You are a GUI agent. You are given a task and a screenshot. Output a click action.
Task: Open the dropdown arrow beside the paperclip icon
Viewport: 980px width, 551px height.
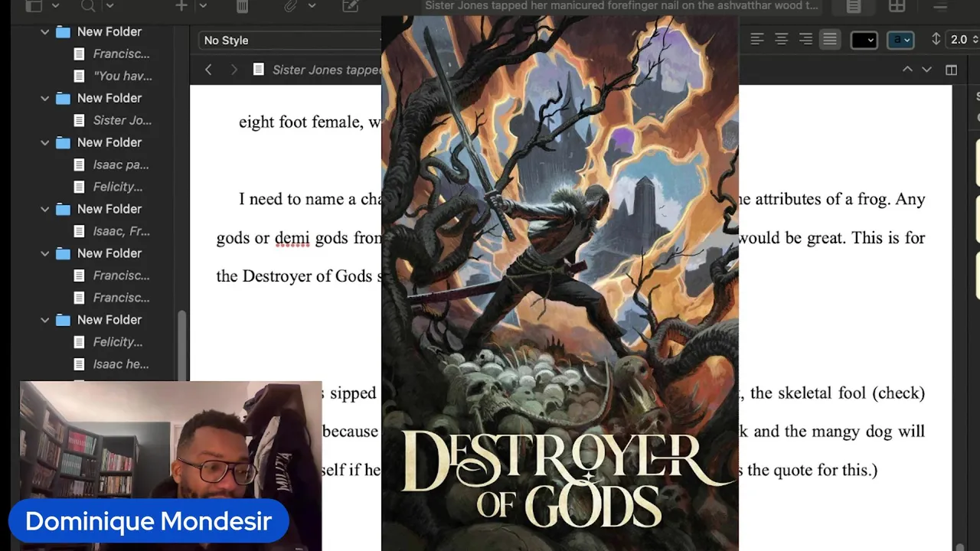[312, 6]
